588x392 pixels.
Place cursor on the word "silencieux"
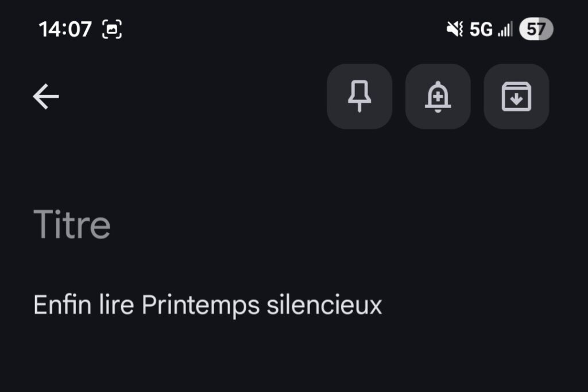pos(324,305)
